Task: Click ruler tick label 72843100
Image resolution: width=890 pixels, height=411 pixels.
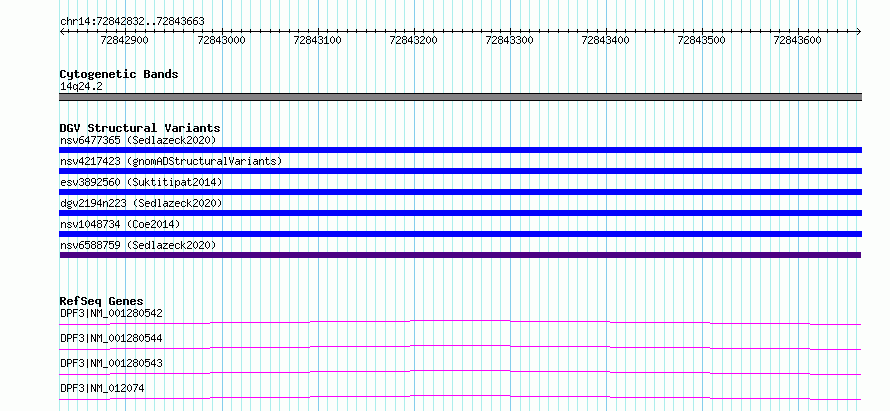Action: pyautogui.click(x=317, y=41)
